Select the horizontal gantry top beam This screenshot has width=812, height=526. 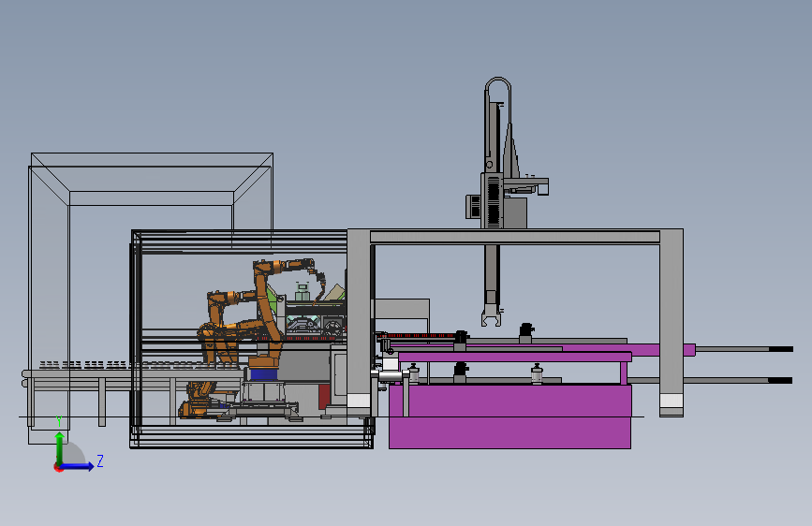pyautogui.click(x=515, y=237)
